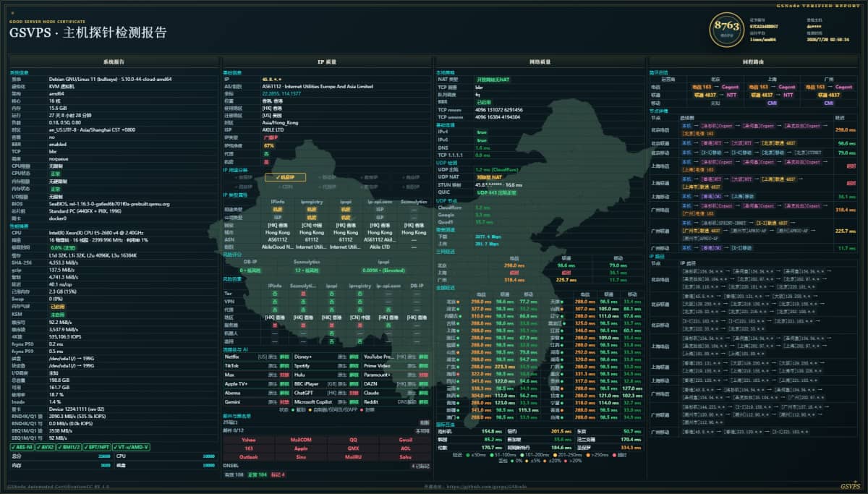Click the UDP 443 出站正常 QUIC badge
868x494 pixels.
495,192
